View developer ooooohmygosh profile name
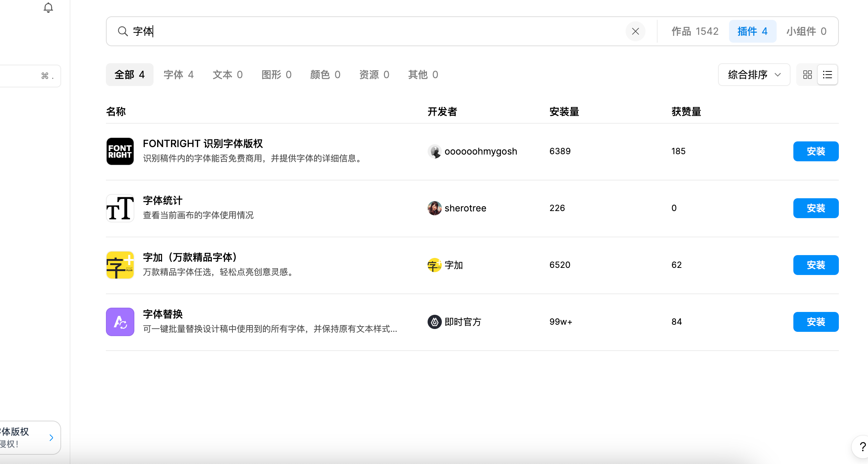The height and width of the screenshot is (464, 868). 481,151
